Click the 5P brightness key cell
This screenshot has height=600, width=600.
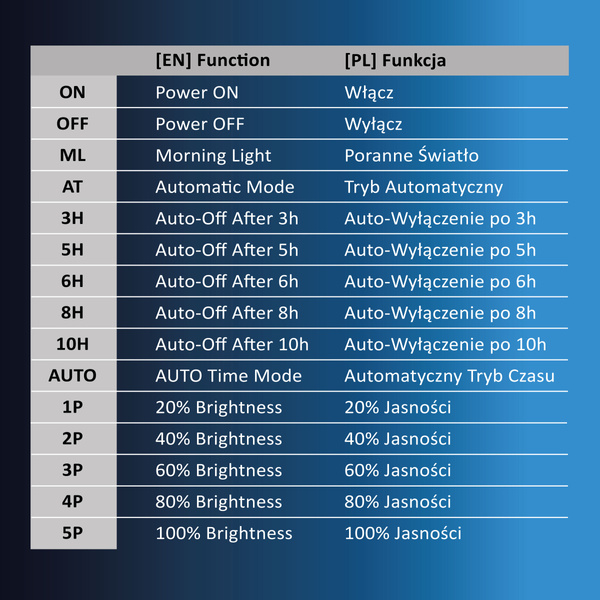coord(73,533)
